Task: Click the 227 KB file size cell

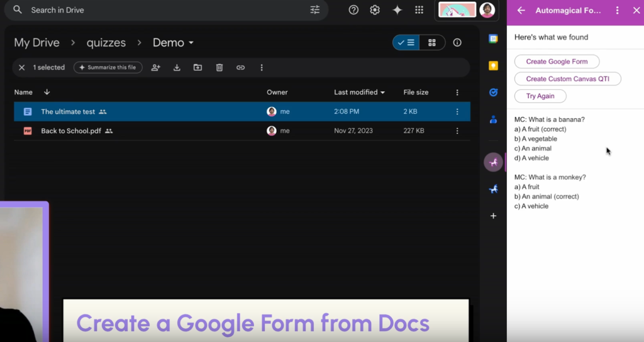Action: coord(414,131)
